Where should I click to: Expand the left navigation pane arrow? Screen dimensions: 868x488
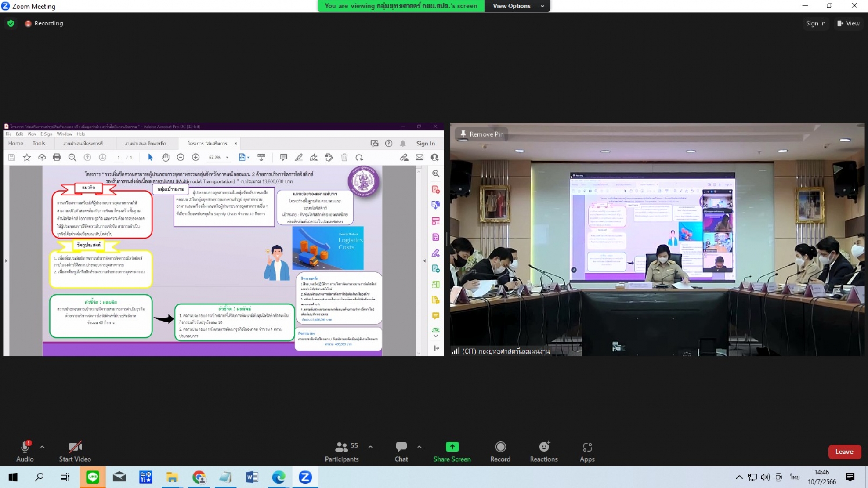[x=6, y=260]
